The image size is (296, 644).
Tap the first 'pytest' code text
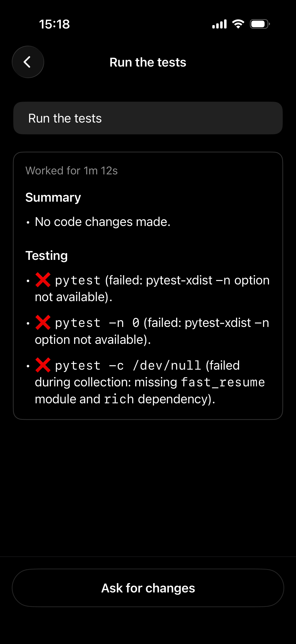pos(78,280)
